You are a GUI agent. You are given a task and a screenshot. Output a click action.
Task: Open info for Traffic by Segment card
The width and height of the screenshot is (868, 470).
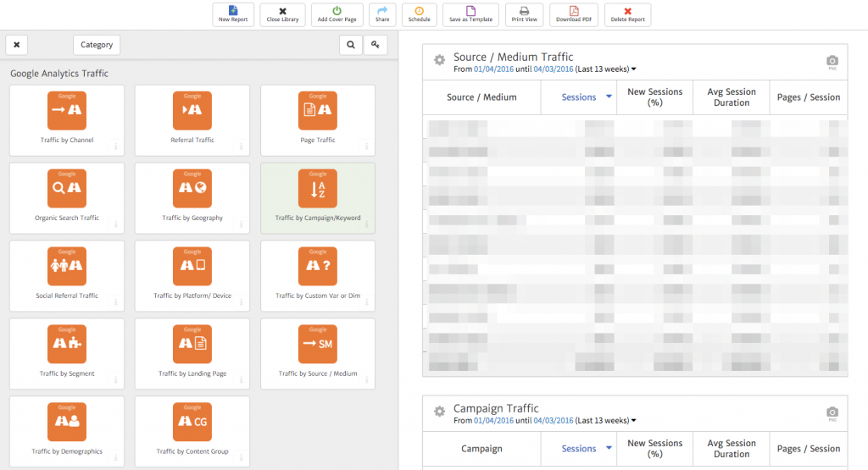115,380
